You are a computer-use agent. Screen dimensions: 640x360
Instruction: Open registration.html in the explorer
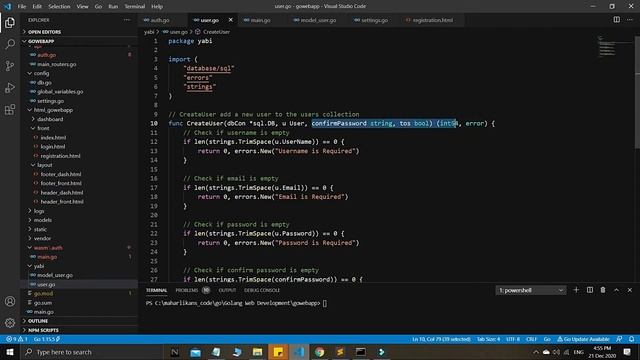(60, 156)
